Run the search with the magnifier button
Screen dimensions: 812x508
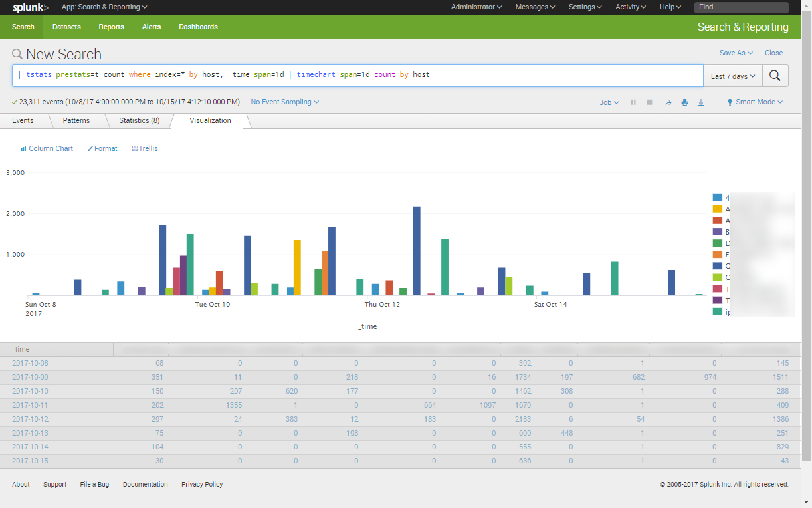coord(775,75)
